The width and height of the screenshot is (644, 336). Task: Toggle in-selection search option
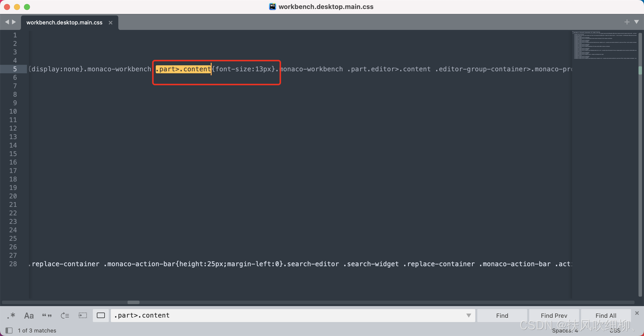(83, 316)
